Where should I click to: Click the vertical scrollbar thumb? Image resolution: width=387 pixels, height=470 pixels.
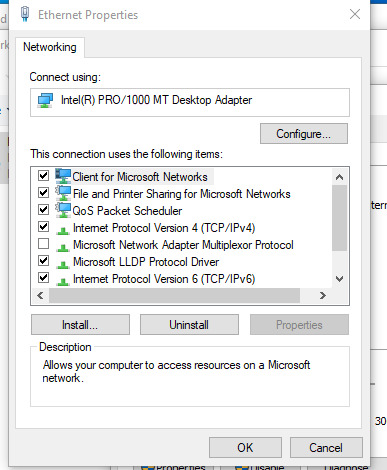pos(340,218)
